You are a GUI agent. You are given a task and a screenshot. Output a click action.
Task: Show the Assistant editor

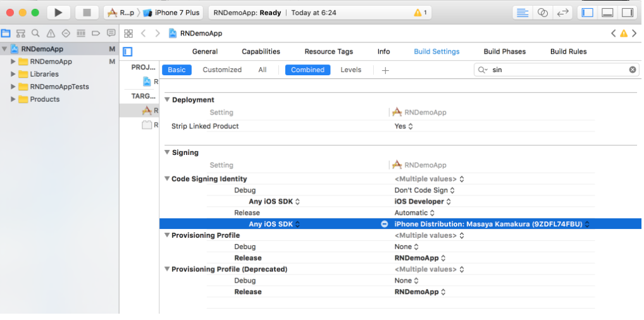[543, 13]
